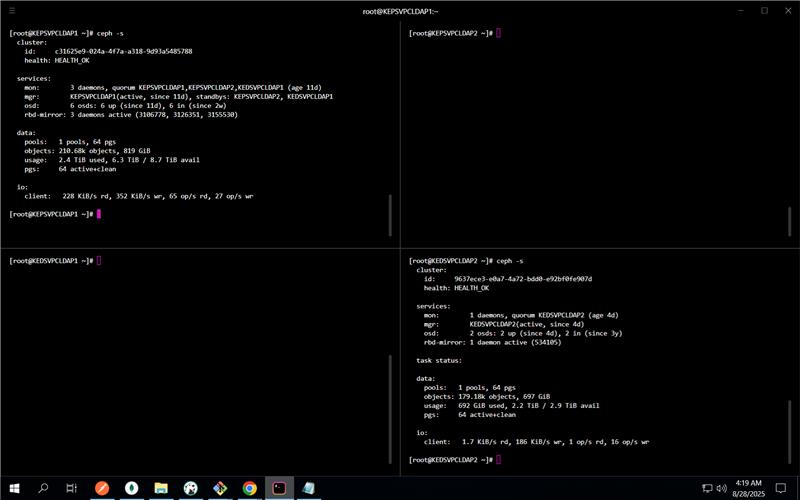
Task: Open the volume control tray icon
Action: pyautogui.click(x=721, y=488)
